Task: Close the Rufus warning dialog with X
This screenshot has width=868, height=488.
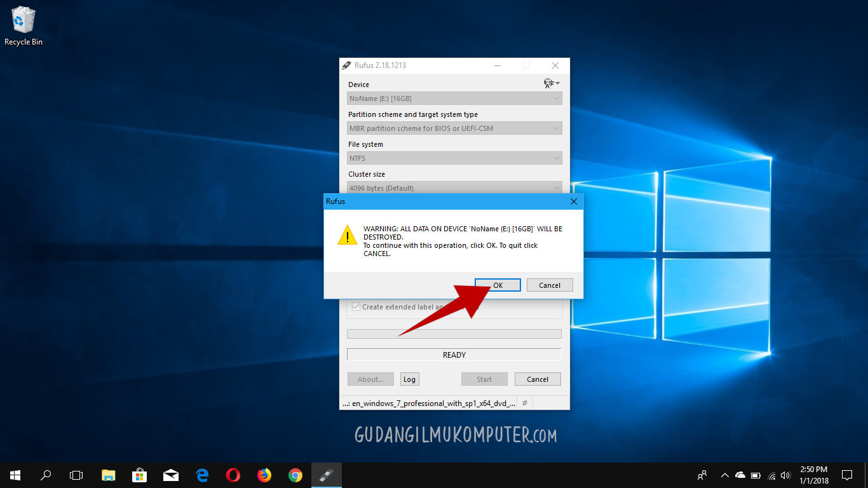Action: [574, 201]
